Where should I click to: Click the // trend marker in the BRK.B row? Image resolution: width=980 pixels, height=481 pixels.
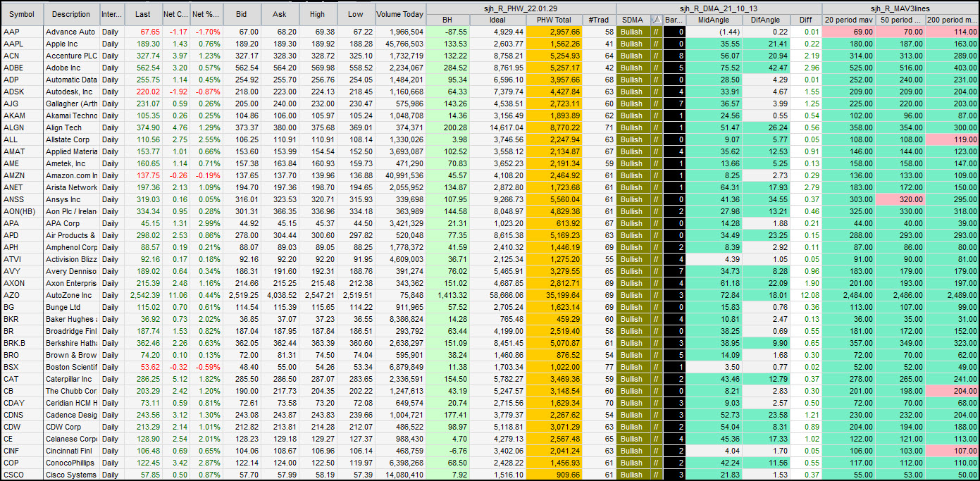coord(656,343)
